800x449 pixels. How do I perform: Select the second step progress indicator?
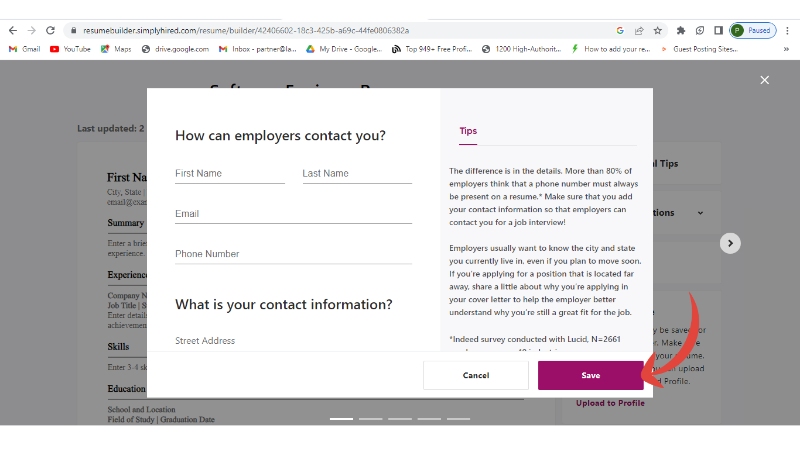click(370, 419)
